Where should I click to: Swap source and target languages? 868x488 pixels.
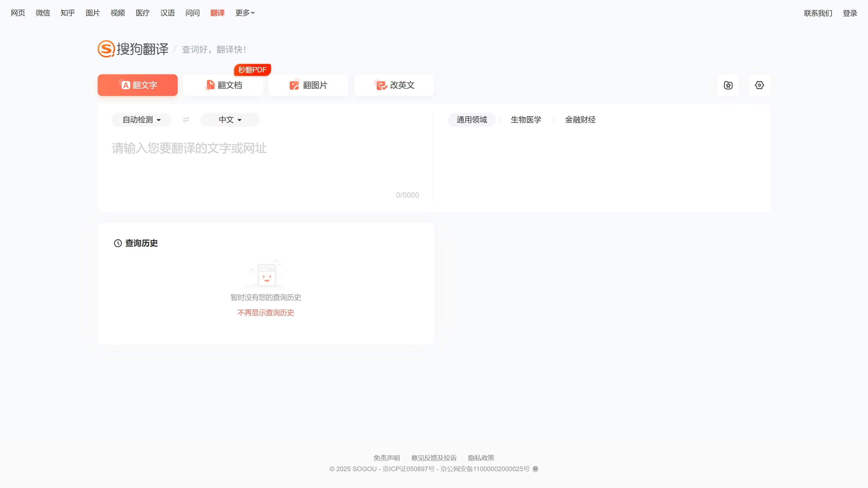tap(186, 120)
